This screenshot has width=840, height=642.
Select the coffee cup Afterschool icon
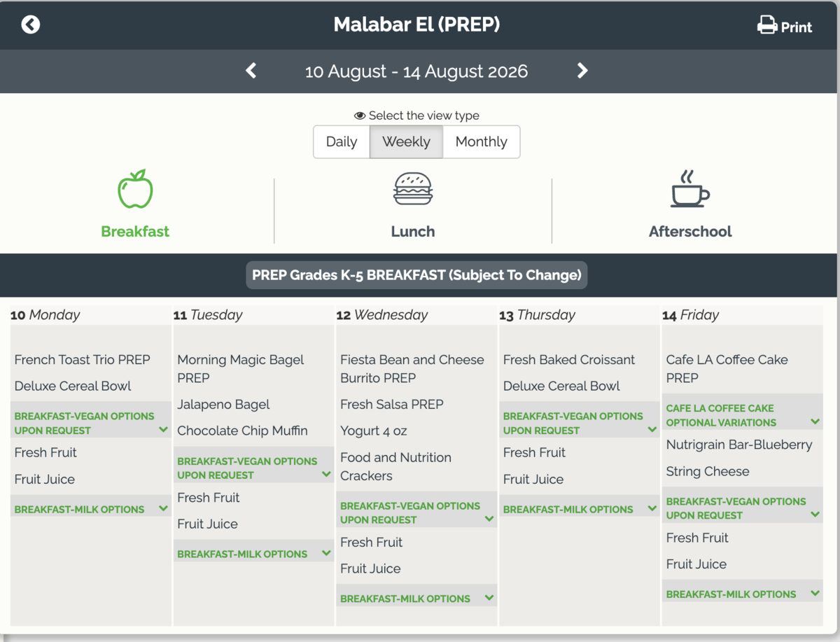coord(690,189)
